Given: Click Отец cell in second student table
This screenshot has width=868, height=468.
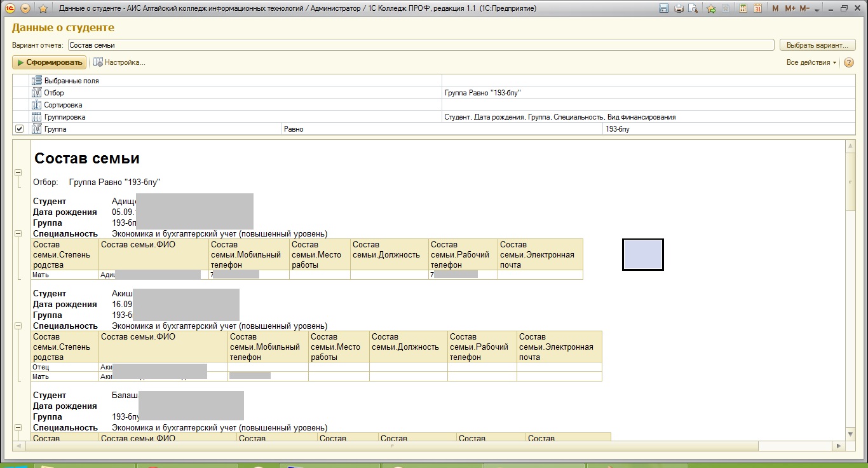Looking at the screenshot, I should tap(65, 367).
